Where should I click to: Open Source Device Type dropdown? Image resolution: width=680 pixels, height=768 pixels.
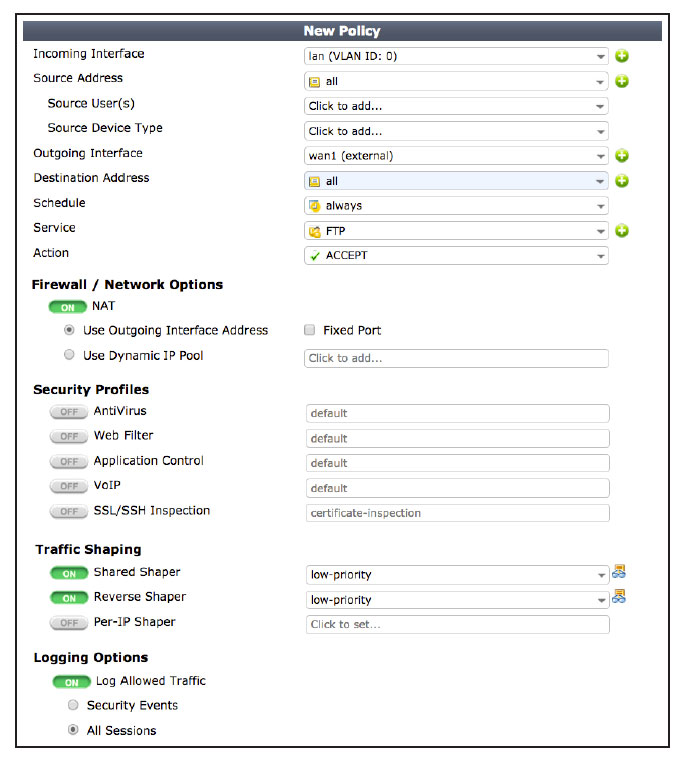[x=456, y=131]
